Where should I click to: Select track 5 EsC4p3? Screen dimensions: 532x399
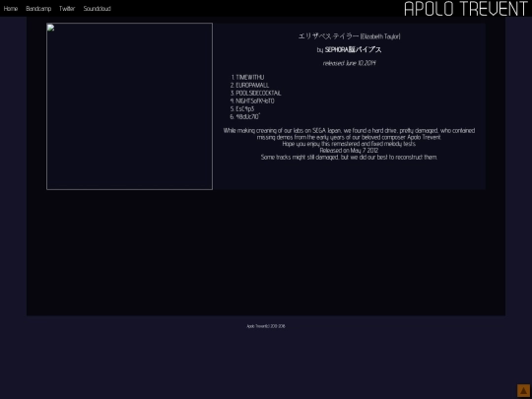point(245,109)
